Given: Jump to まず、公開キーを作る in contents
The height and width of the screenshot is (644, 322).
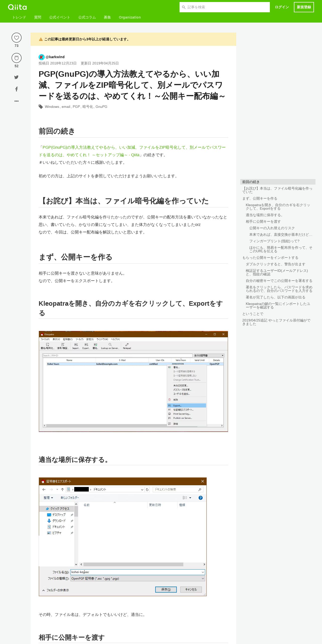Looking at the screenshot, I should pyautogui.click(x=260, y=198).
